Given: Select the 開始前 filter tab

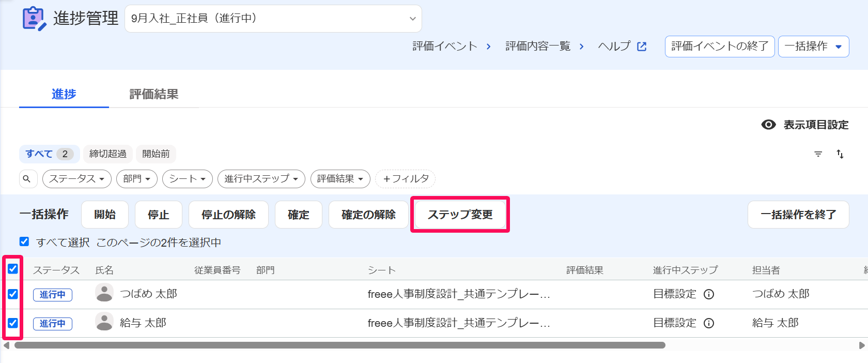Looking at the screenshot, I should point(156,154).
